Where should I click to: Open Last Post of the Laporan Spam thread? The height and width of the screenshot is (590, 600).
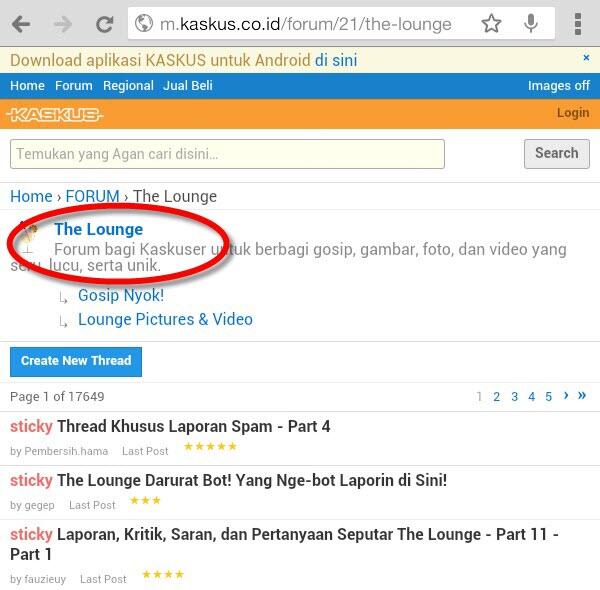click(145, 451)
